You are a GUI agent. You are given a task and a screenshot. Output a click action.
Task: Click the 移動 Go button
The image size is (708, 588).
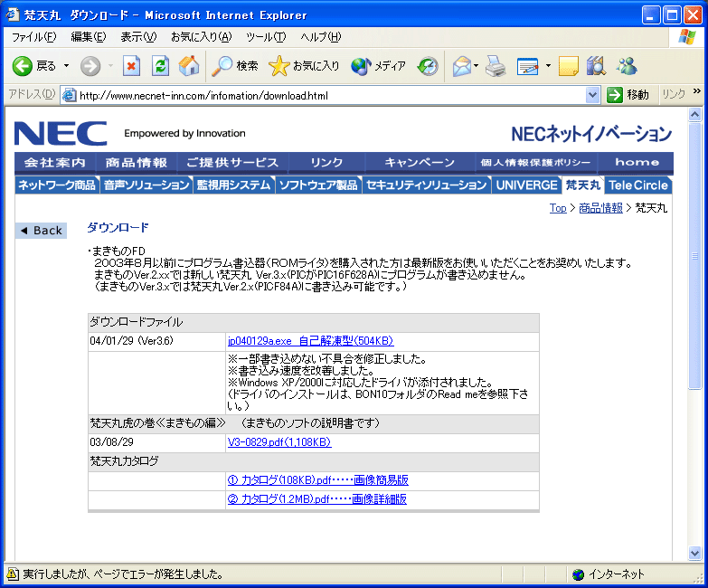coord(628,95)
